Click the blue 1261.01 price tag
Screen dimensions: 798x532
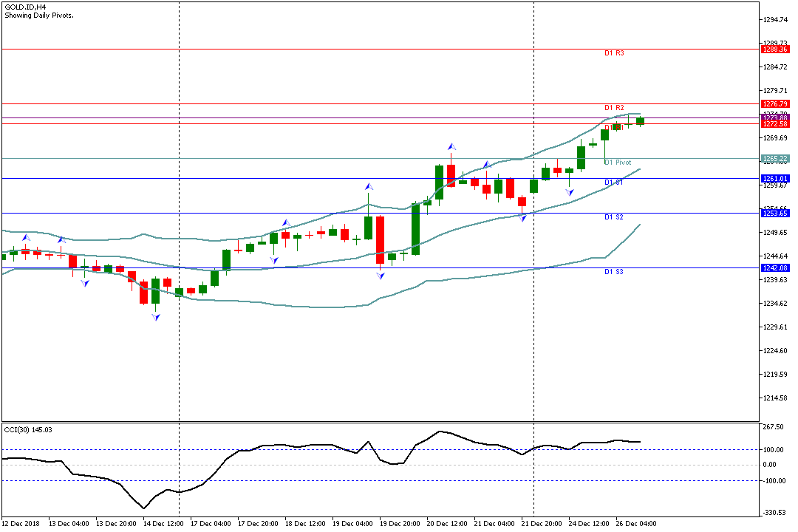(775, 179)
